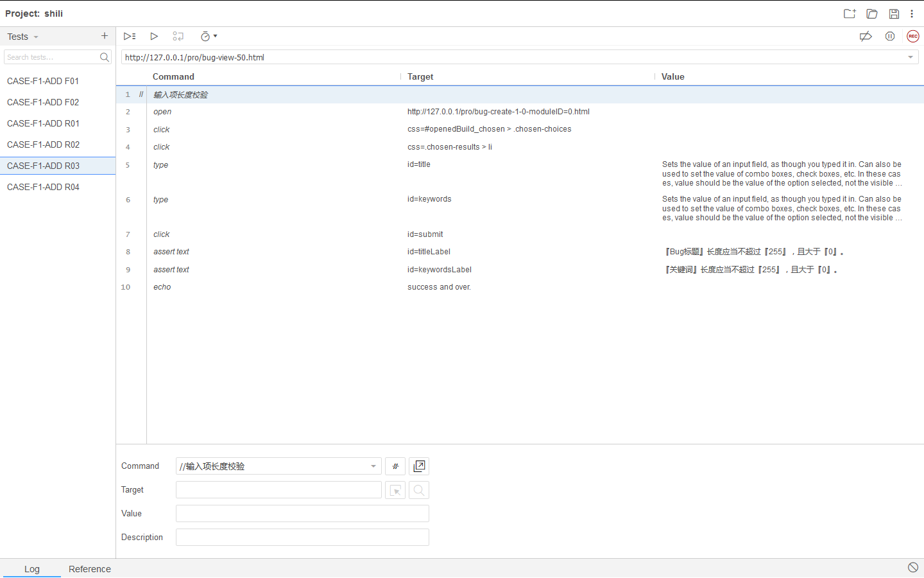The image size is (924, 578).
Task: Disable breakpoints for this run
Action: pyautogui.click(x=866, y=36)
